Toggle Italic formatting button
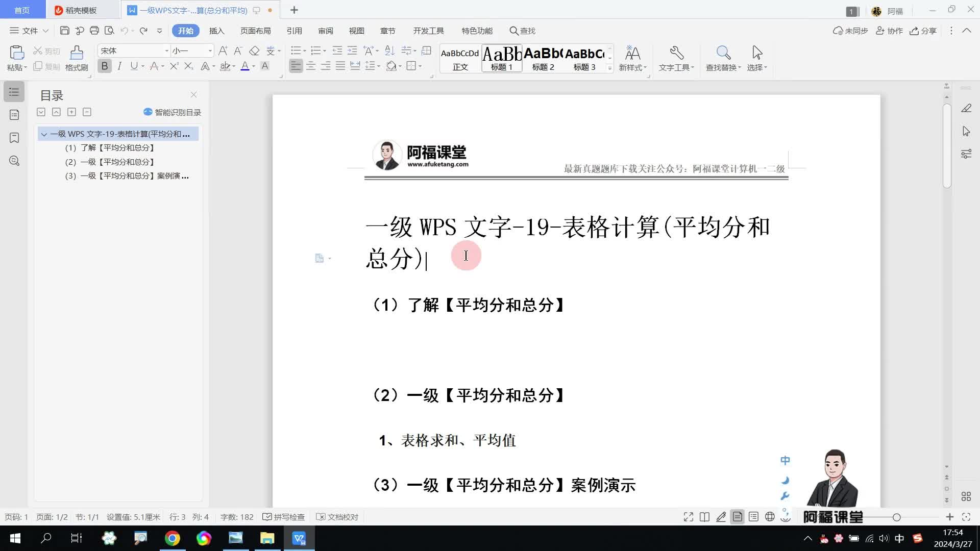This screenshot has width=980, height=551. (x=119, y=66)
